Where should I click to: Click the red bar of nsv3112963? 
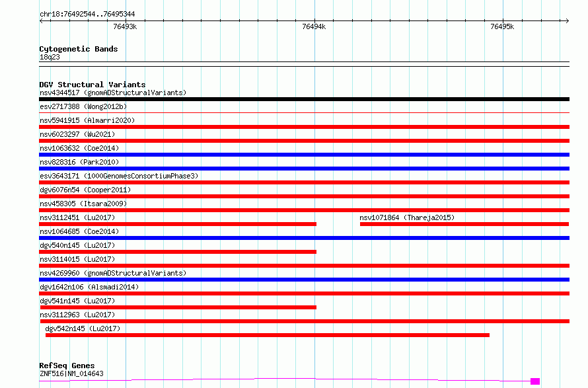tap(305, 322)
